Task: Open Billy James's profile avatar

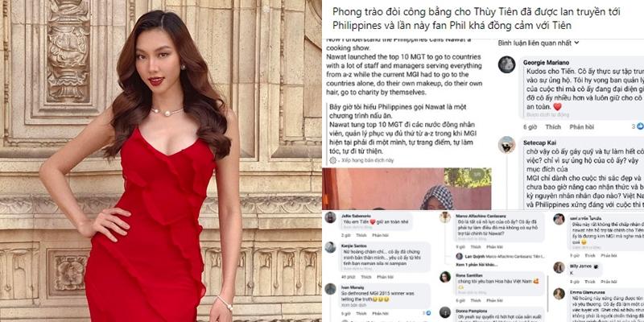Action: point(559,267)
